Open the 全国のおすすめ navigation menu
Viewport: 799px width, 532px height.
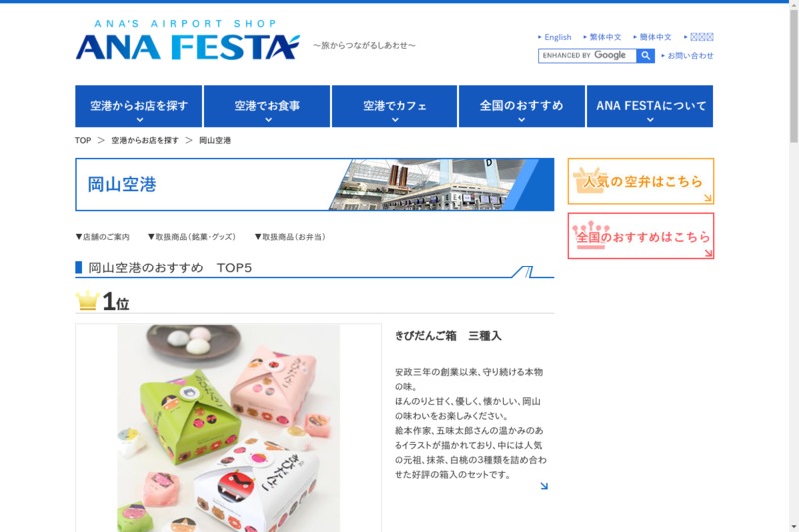tap(521, 106)
